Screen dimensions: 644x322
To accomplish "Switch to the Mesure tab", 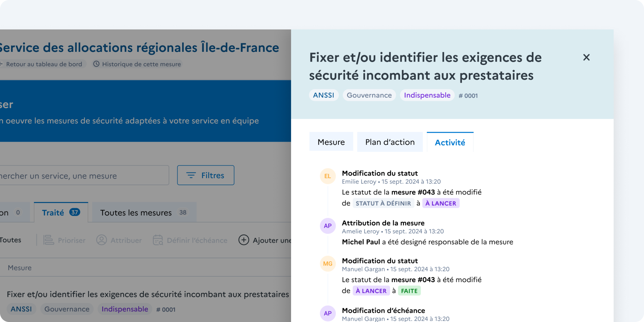I will [331, 142].
